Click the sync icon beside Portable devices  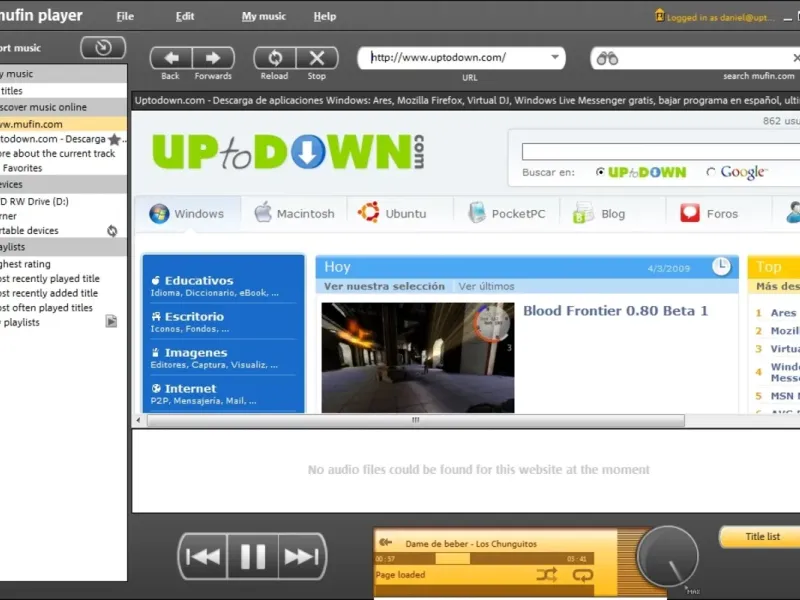[112, 231]
